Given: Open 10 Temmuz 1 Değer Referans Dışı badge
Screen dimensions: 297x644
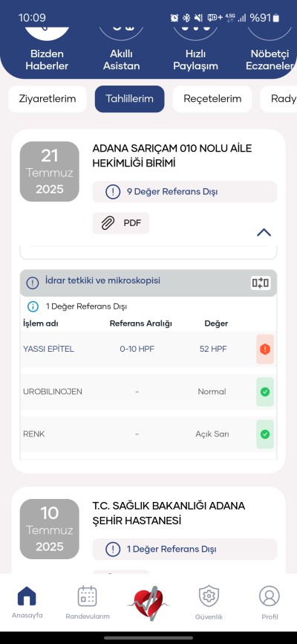Looking at the screenshot, I should tap(185, 549).
